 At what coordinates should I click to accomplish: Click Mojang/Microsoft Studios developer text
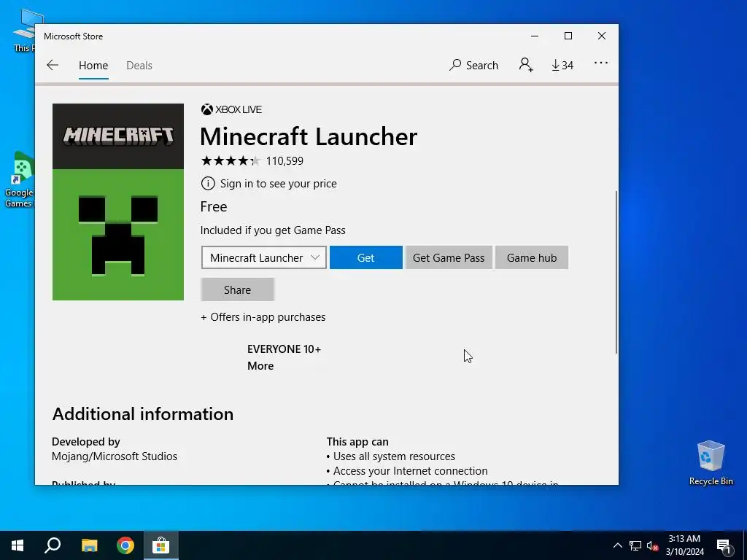pyautogui.click(x=115, y=456)
